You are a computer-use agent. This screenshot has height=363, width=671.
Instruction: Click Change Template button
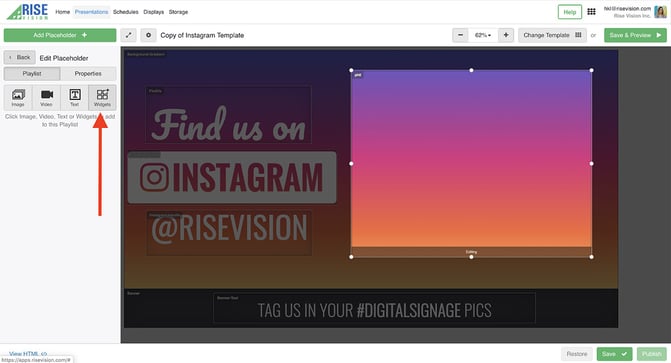[552, 35]
